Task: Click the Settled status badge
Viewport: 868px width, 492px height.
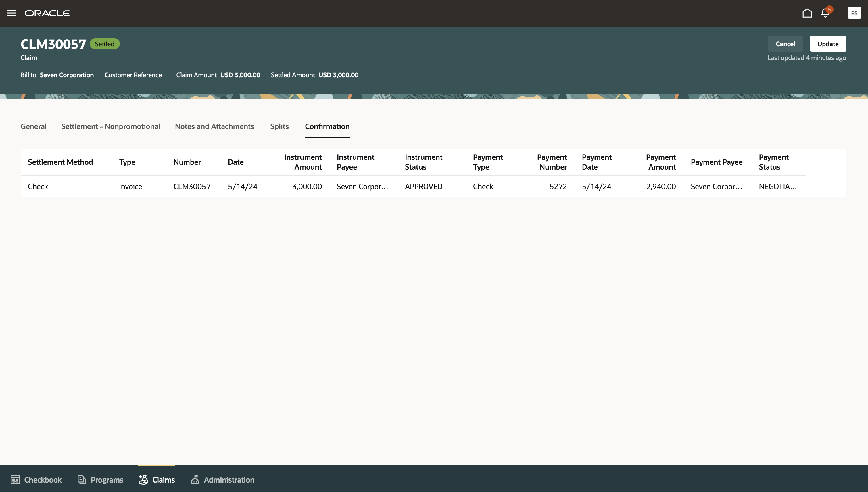Action: click(104, 44)
